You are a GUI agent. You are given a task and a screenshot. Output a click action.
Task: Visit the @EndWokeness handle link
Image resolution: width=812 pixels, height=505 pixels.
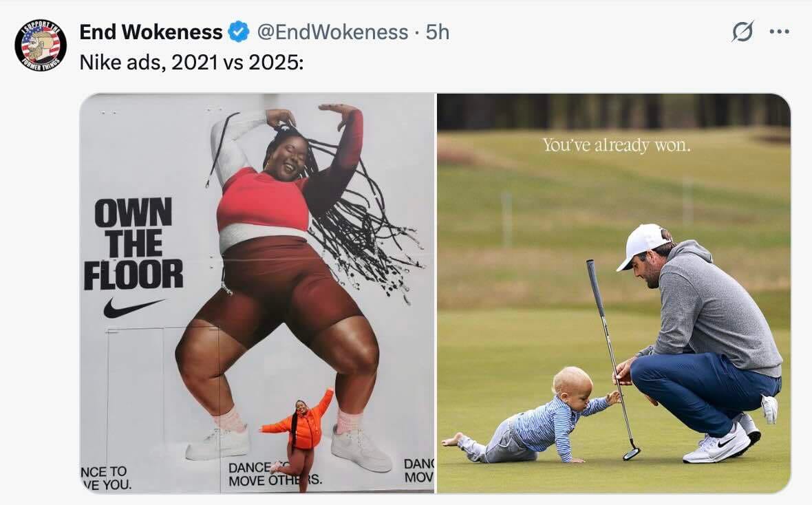tap(332, 32)
